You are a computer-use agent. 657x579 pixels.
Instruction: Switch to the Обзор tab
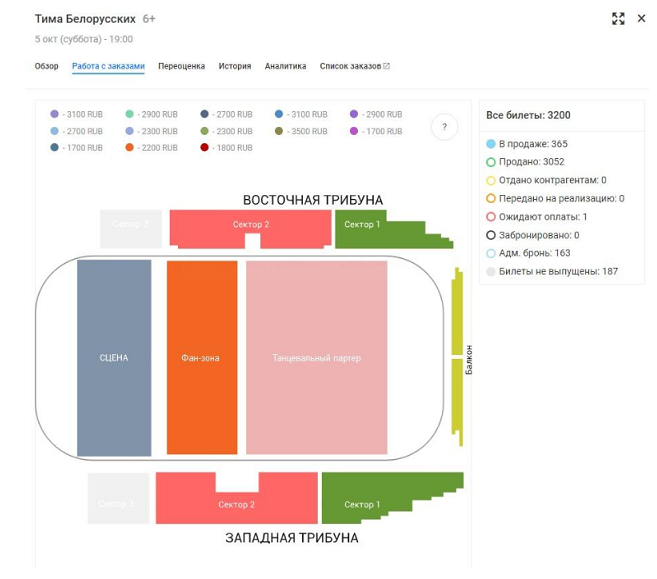(47, 66)
